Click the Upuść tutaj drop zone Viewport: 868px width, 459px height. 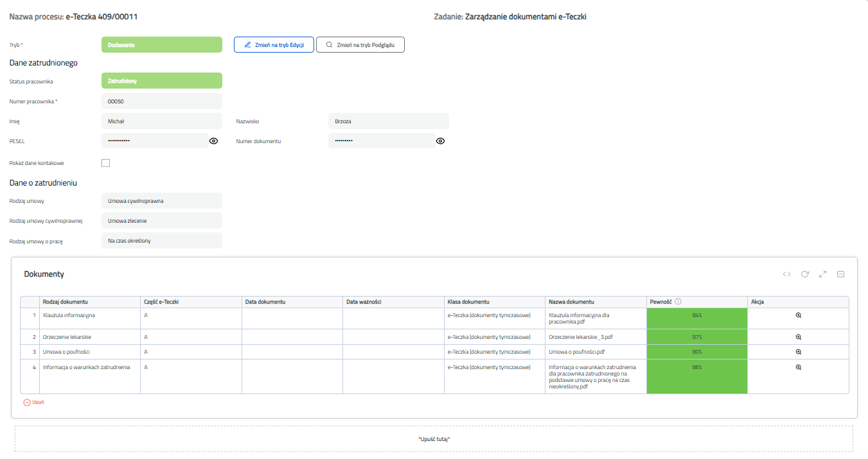[x=434, y=438]
